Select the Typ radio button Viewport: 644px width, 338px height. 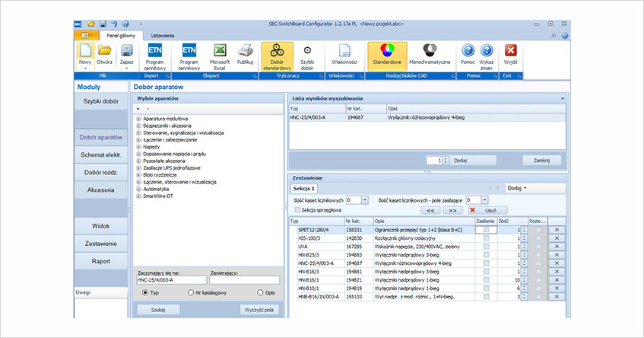pyautogui.click(x=145, y=293)
